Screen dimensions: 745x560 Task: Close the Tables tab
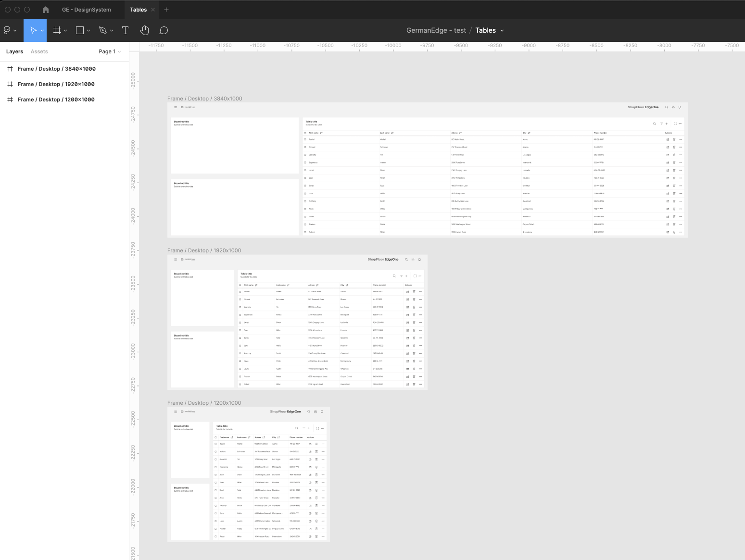[x=153, y=10]
